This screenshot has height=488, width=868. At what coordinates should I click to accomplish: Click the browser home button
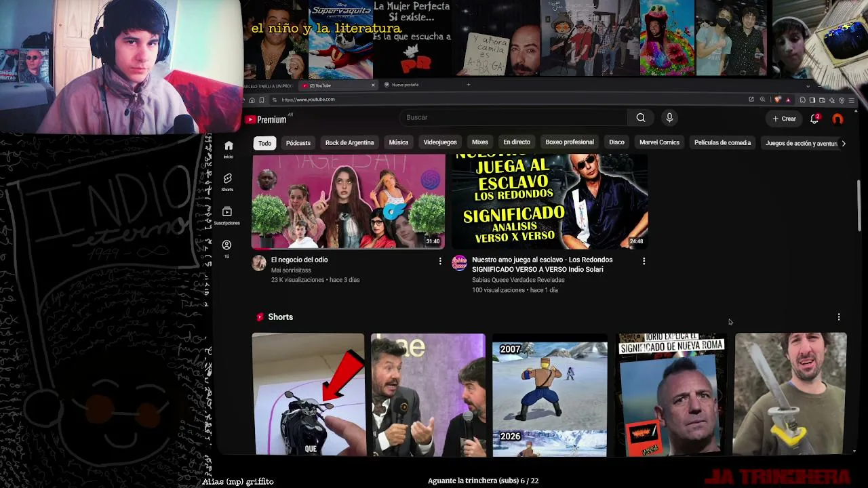(252, 100)
